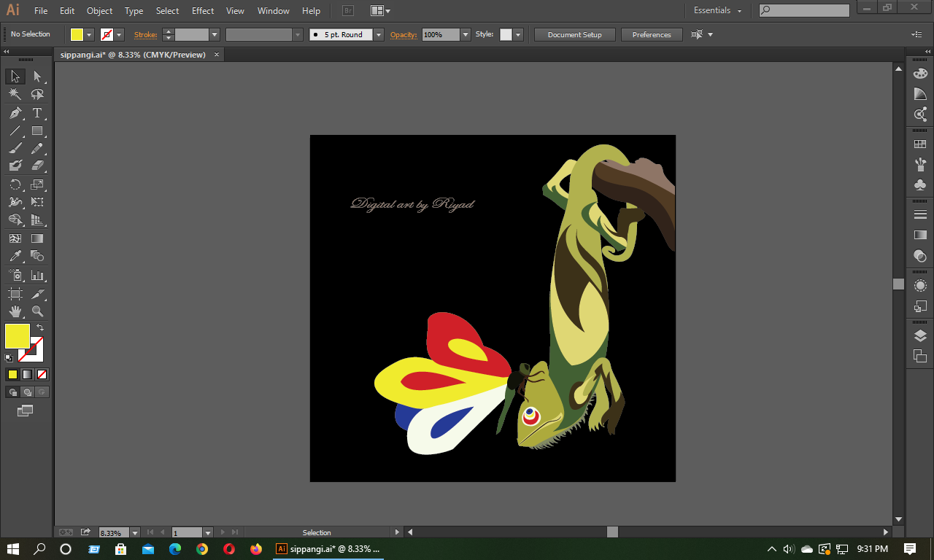Open variable width profile dropdown

[x=298, y=34]
